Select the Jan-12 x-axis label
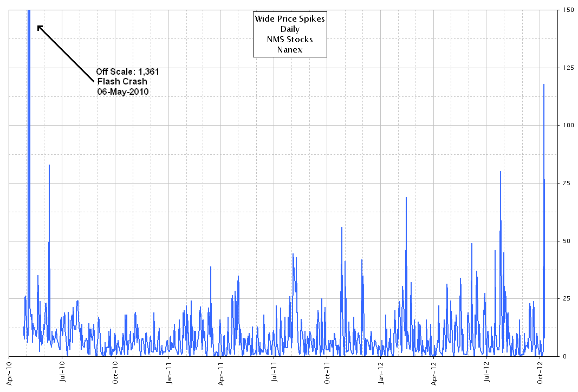The height and width of the screenshot is (392, 578). 381,373
